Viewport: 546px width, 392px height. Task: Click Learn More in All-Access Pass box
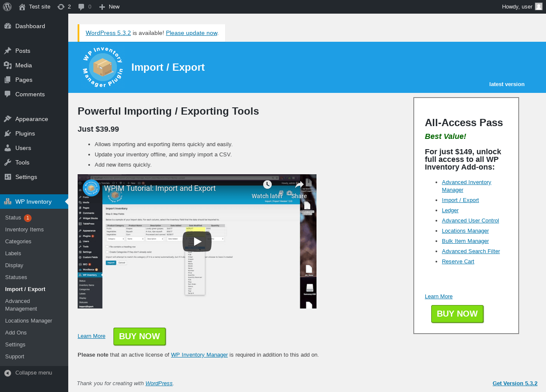(x=439, y=297)
